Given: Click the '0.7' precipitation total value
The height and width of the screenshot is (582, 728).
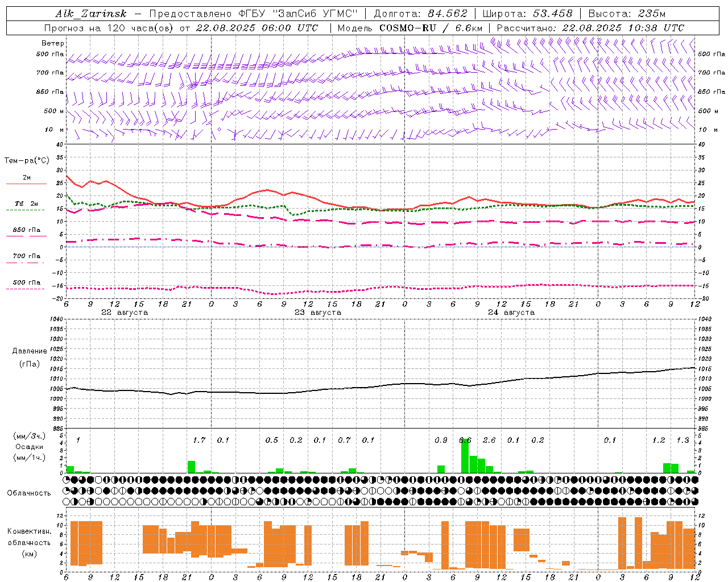Looking at the screenshot, I should coord(344,440).
